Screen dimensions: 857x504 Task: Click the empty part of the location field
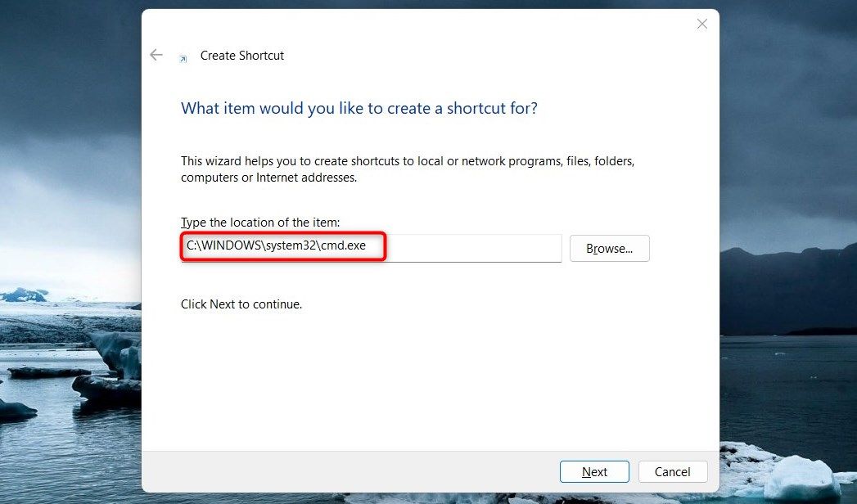click(473, 248)
